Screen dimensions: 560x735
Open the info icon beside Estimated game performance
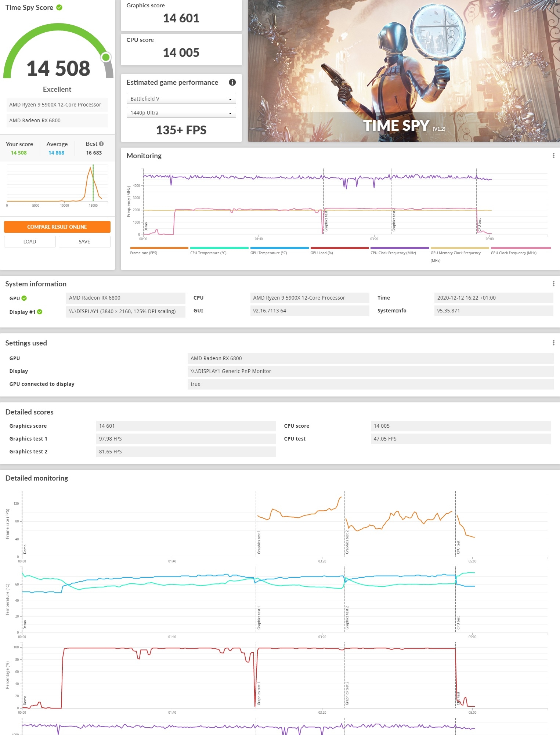pos(232,82)
